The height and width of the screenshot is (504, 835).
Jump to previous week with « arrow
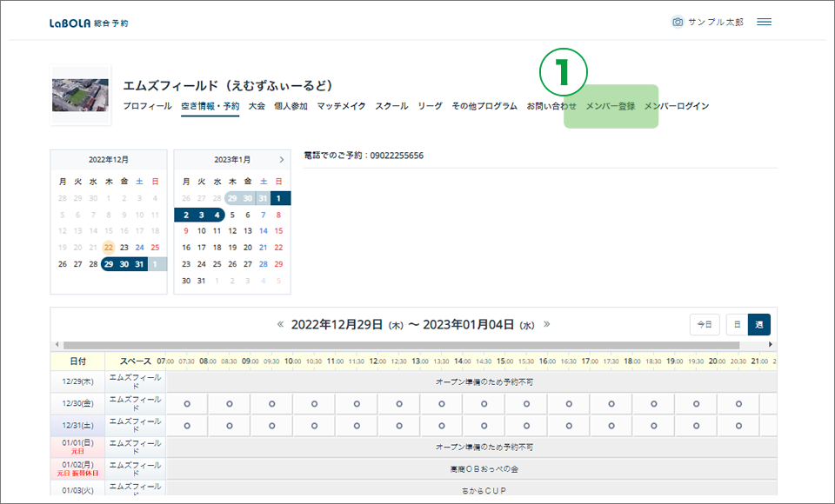(280, 324)
